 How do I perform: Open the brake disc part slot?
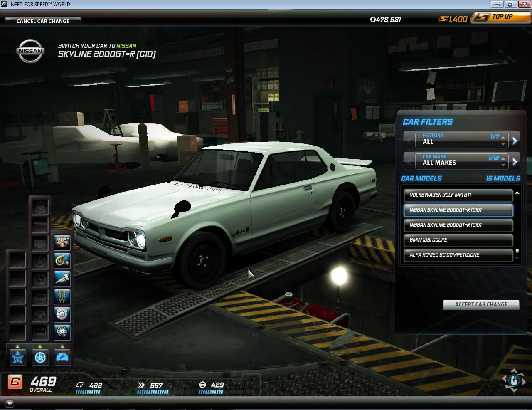point(62,315)
